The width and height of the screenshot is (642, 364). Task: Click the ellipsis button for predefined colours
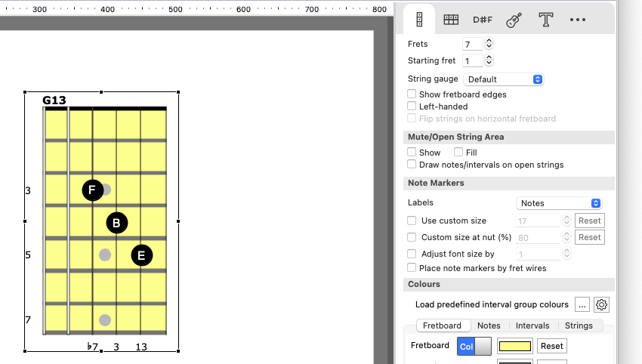click(582, 305)
